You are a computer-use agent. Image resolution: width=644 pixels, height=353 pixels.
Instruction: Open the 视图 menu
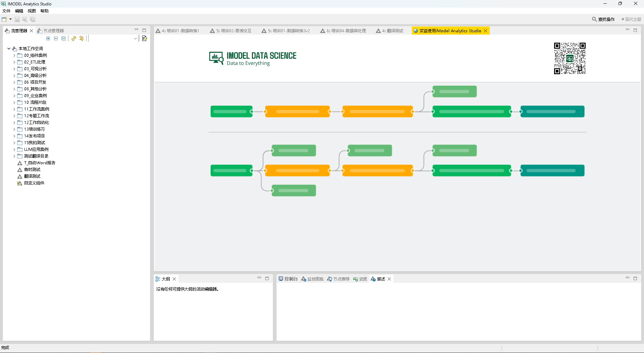(x=32, y=11)
